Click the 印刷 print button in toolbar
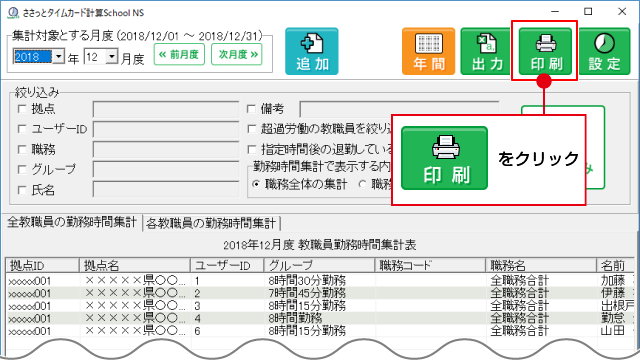Image resolution: width=640 pixels, height=364 pixels. click(x=545, y=51)
